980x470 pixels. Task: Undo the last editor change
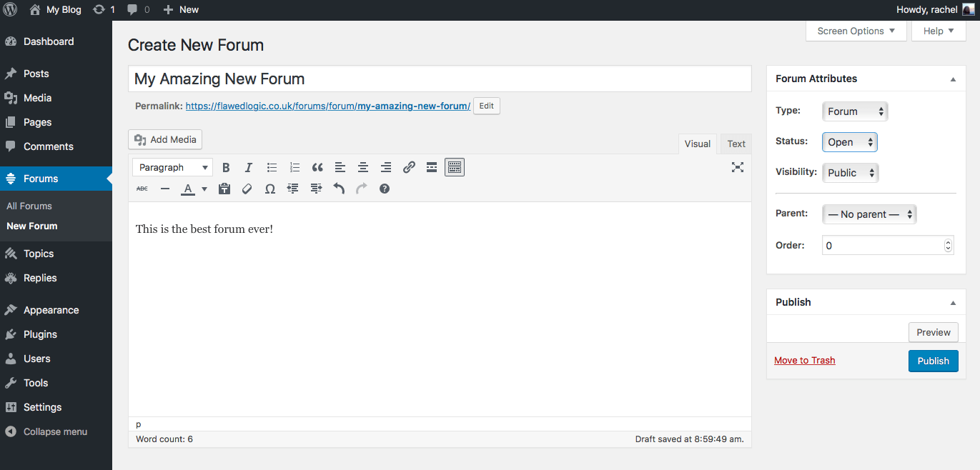tap(339, 189)
